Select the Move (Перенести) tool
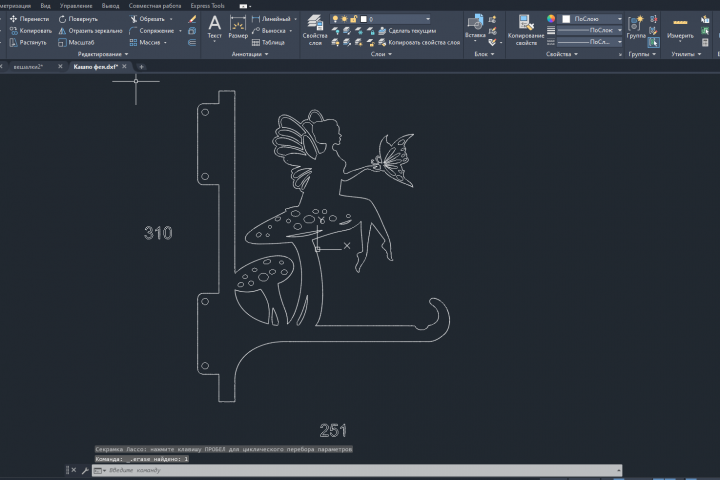Viewport: 720px width, 480px height. (x=29, y=19)
